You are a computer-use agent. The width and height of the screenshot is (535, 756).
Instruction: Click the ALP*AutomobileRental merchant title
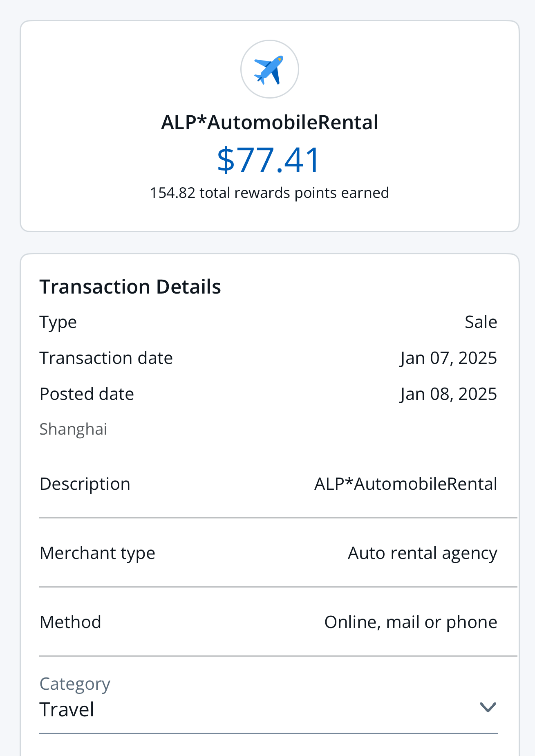270,122
